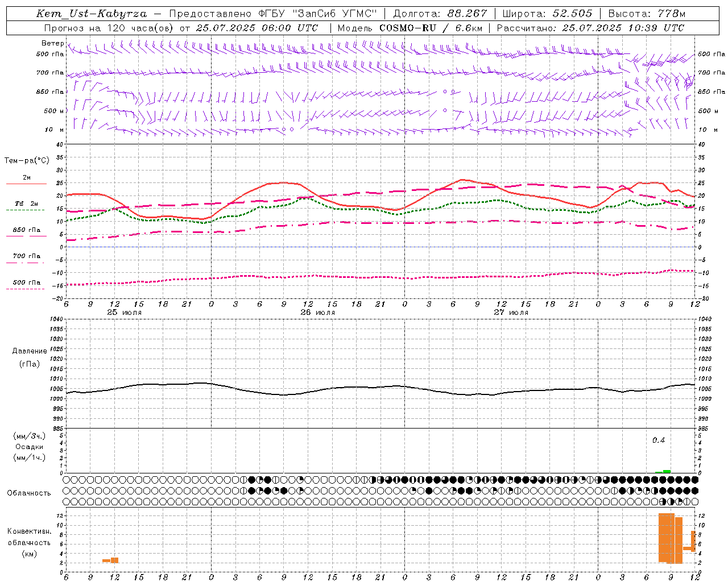Click the (мм/1ч.) precipitation unit label
The height and width of the screenshot is (582, 728).
click(x=29, y=458)
